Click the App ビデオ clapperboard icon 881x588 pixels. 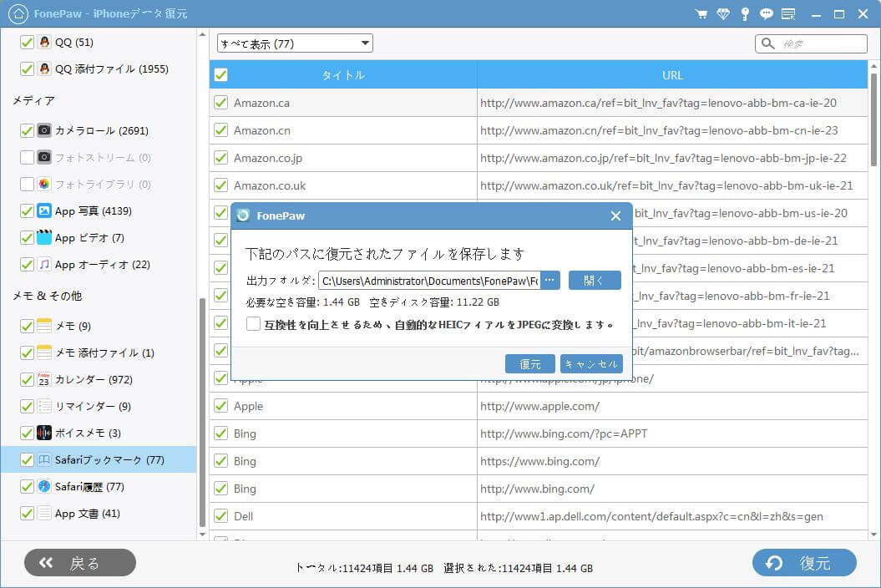point(44,237)
